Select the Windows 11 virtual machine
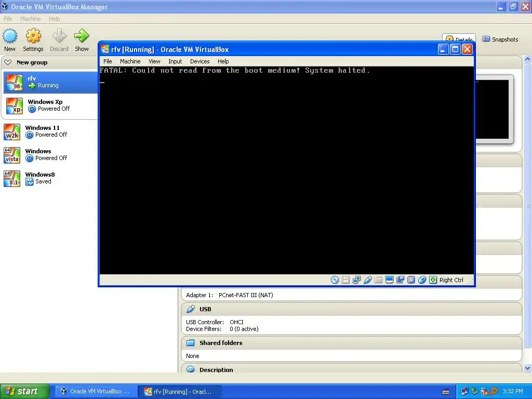 click(49, 131)
